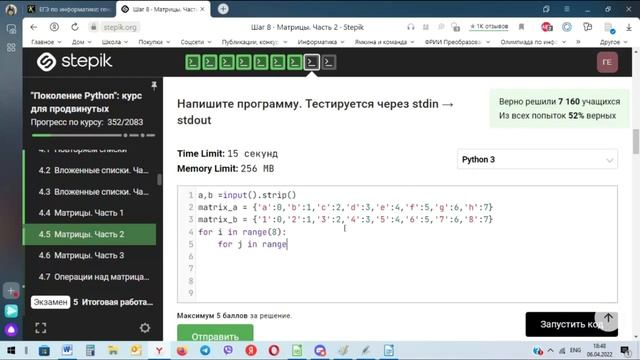Screen dimensions: 640x360
Task: Expand the Соцсети bookmarks folder
Action: [196, 42]
